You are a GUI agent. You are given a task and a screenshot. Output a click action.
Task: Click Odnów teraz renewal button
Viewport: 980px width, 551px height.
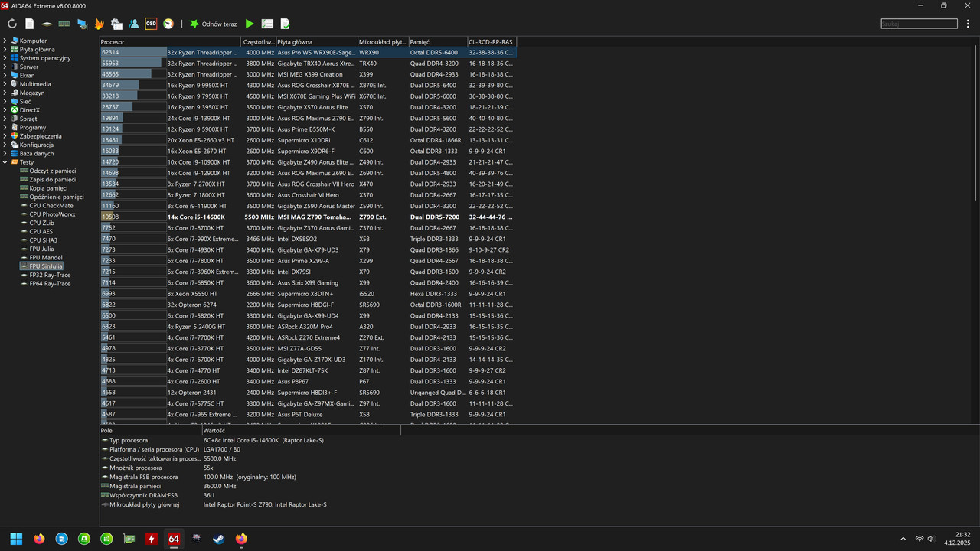tap(213, 24)
